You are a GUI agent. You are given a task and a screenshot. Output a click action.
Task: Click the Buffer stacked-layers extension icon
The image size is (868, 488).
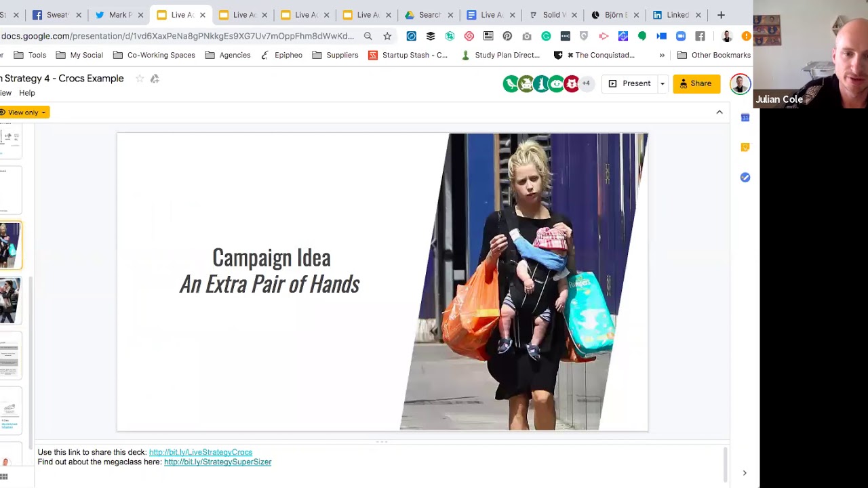(x=431, y=36)
